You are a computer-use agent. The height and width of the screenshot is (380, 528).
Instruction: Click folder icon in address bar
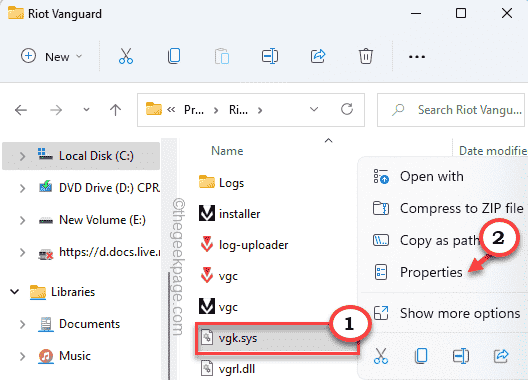[x=154, y=109]
